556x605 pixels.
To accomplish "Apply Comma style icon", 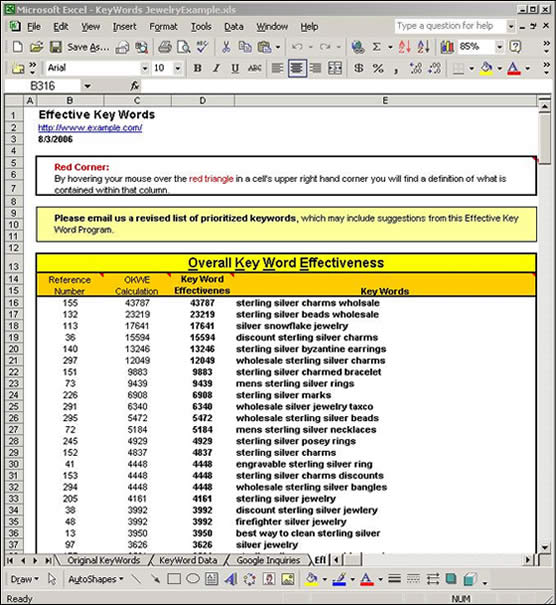I will pyautogui.click(x=396, y=69).
